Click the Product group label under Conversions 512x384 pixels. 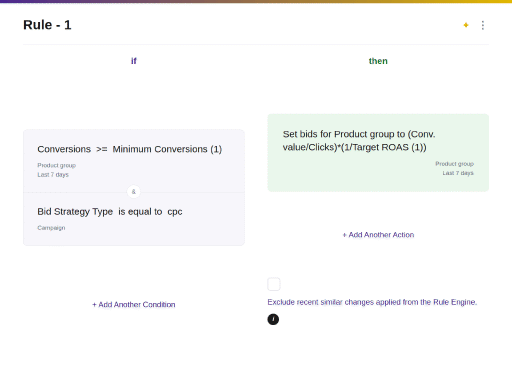[x=57, y=165]
